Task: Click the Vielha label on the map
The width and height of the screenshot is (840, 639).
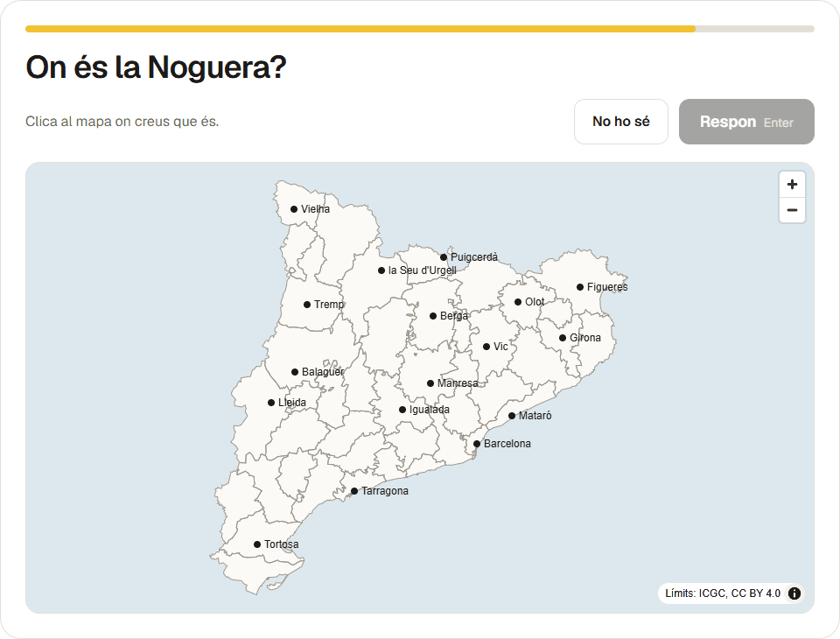Action: [316, 209]
